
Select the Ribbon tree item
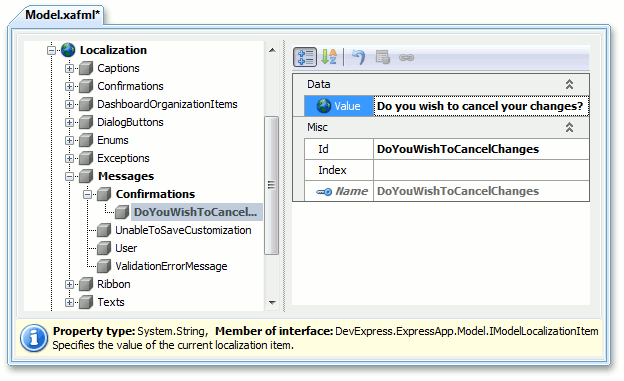114,284
